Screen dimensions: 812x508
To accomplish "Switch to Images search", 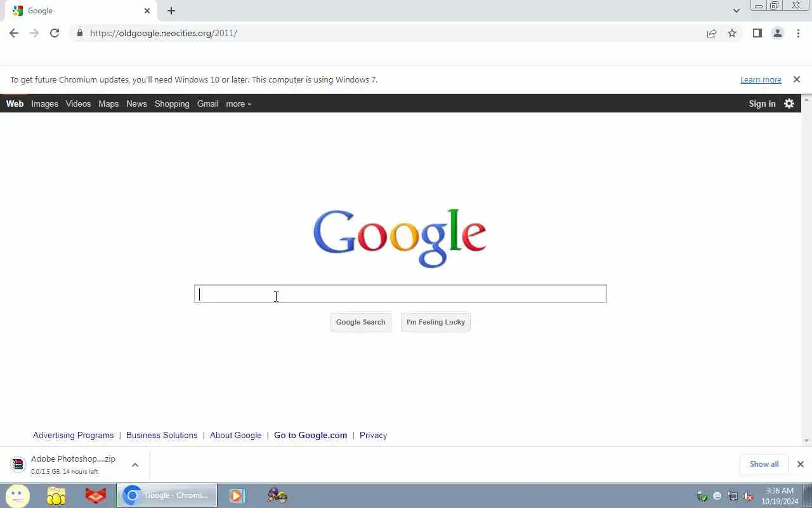I will point(44,104).
